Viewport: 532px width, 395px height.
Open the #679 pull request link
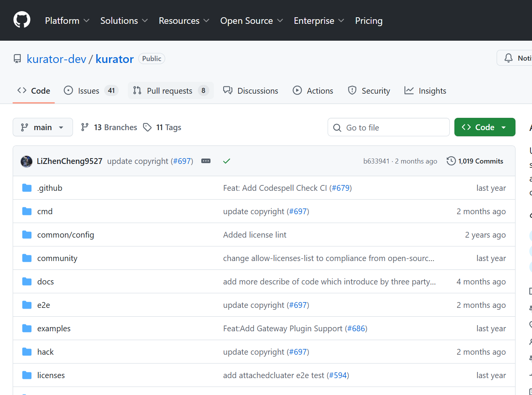pos(341,188)
